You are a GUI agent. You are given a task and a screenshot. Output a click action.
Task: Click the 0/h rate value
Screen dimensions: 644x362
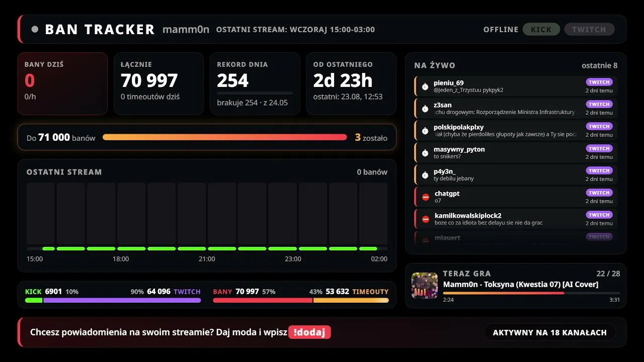pos(30,97)
